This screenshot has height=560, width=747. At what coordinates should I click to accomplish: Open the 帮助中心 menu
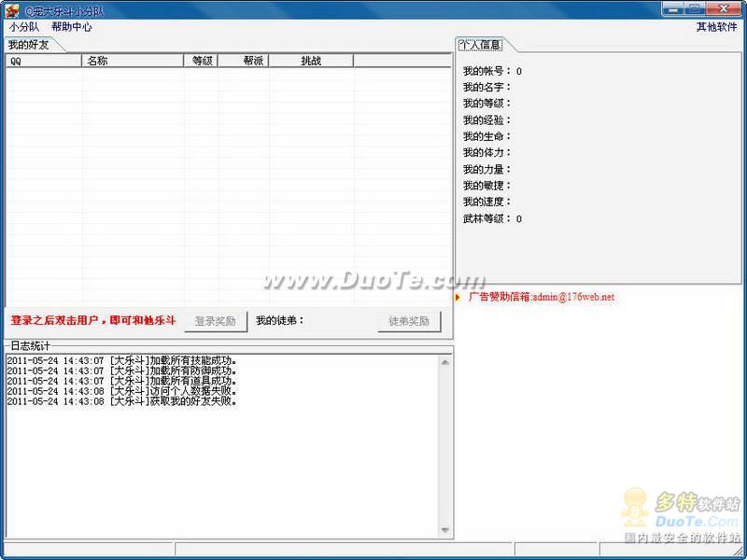[x=72, y=27]
